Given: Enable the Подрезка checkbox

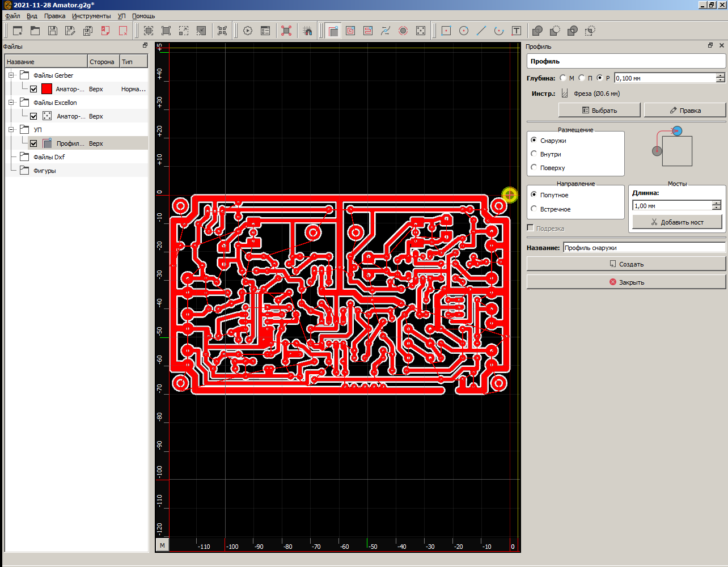Looking at the screenshot, I should coord(531,228).
